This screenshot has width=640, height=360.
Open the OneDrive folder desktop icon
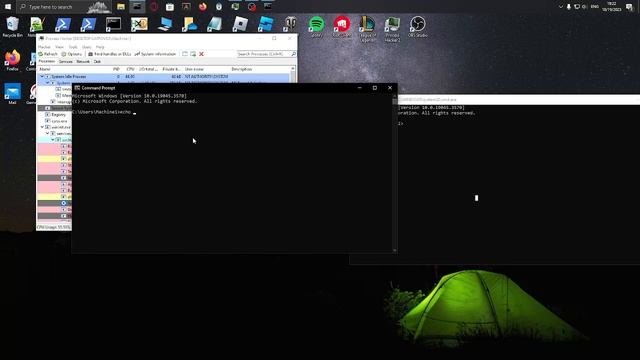click(x=189, y=24)
